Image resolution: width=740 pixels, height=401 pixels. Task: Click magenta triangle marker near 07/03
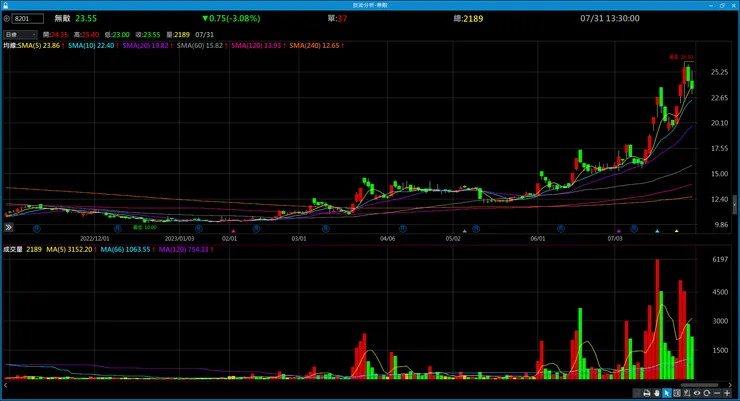point(619,231)
